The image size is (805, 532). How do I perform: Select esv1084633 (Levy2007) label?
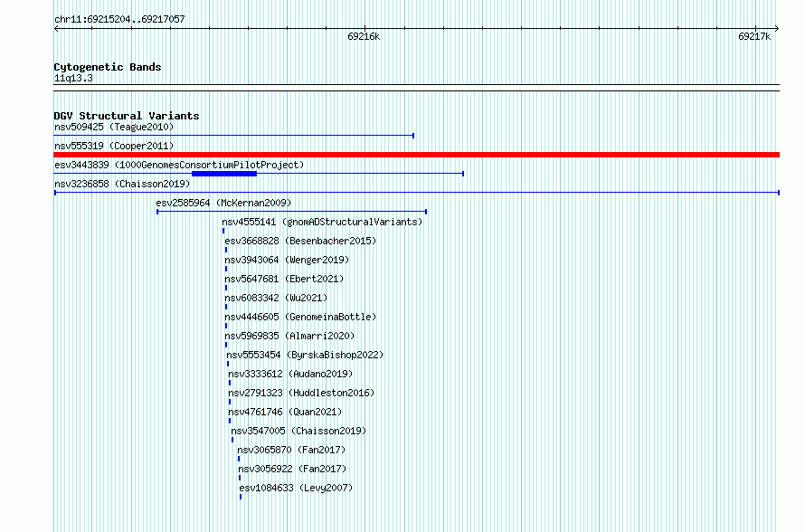tap(296, 488)
